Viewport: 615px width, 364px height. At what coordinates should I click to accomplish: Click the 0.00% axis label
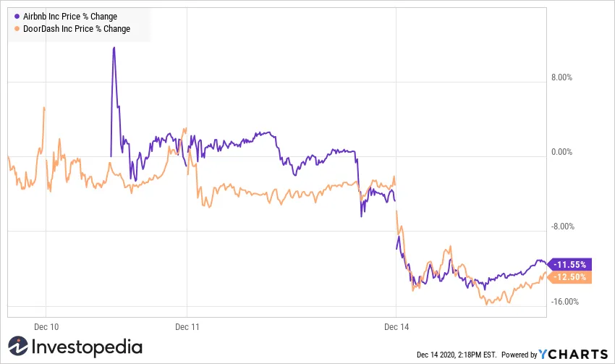tap(562, 152)
